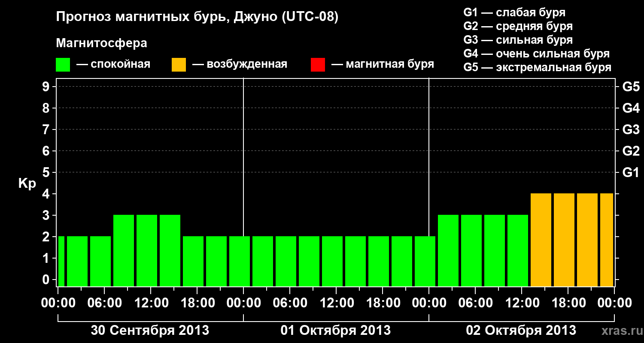
Task: Click the '01 Октября 2013' date label
Action: tap(336, 330)
